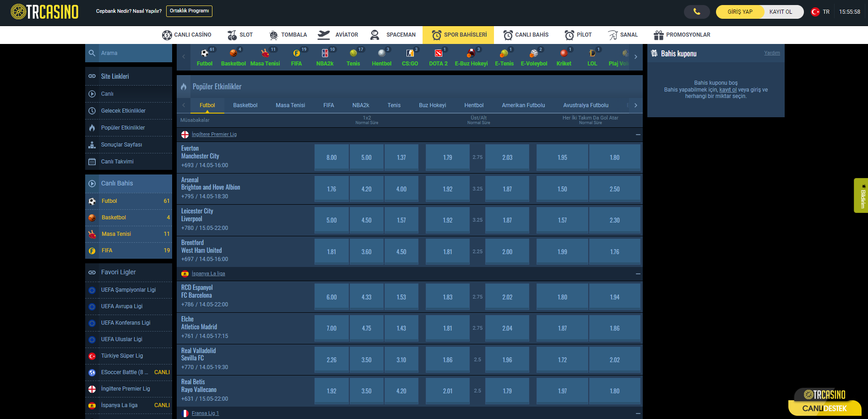This screenshot has width=868, height=419.
Task: Open Slot from main navigation
Action: (x=240, y=35)
